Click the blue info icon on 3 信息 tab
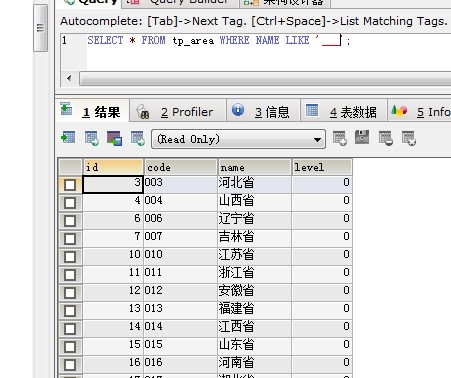 (238, 109)
